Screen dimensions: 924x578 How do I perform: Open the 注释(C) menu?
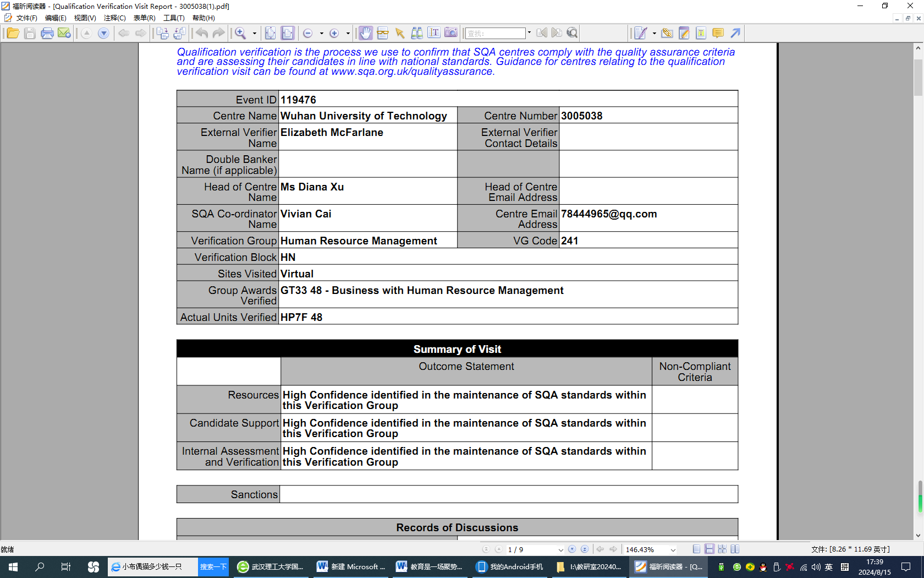114,18
